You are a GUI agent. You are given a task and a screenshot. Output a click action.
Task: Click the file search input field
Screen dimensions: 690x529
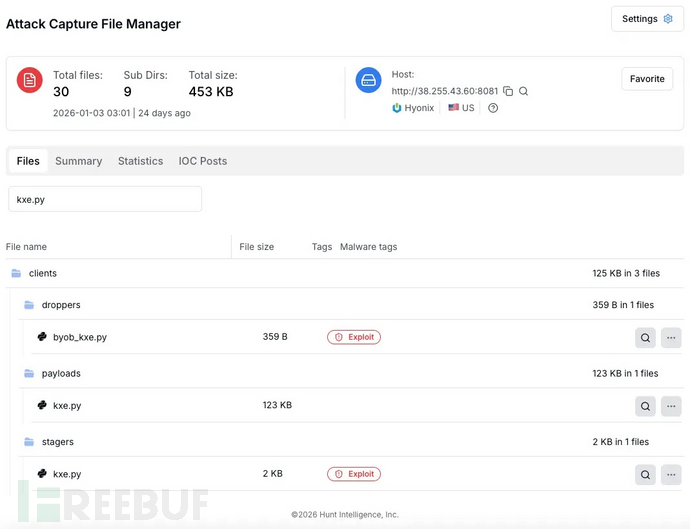[x=105, y=199]
